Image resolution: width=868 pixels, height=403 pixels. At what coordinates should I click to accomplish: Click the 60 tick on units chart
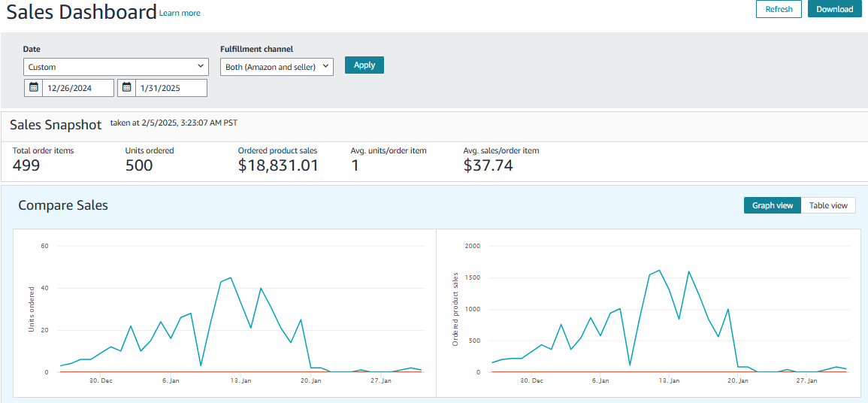(x=46, y=246)
